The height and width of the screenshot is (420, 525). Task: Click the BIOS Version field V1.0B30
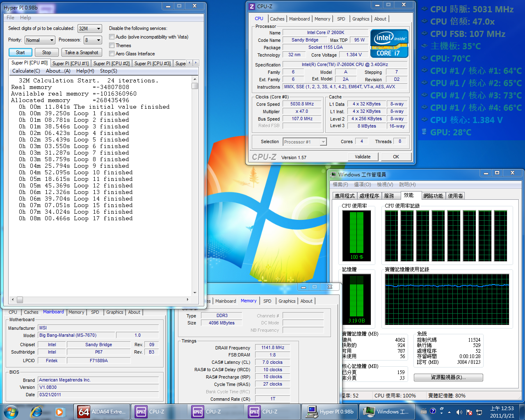pyautogui.click(x=98, y=387)
